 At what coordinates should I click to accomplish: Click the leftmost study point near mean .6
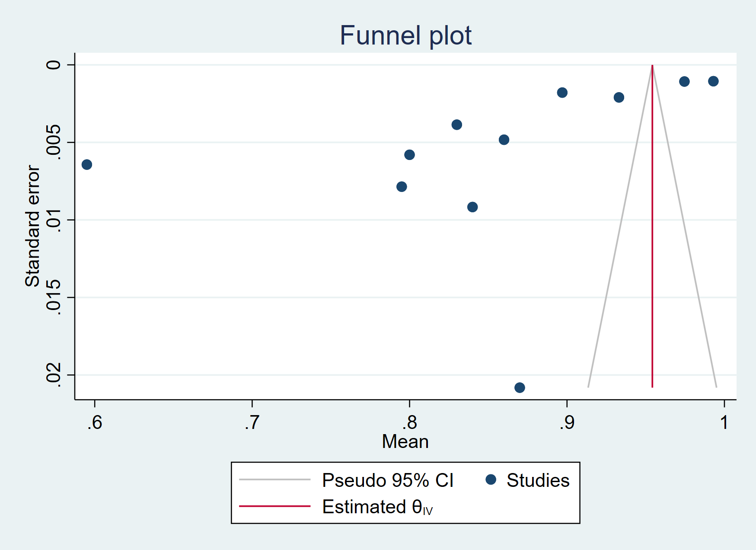pos(87,164)
